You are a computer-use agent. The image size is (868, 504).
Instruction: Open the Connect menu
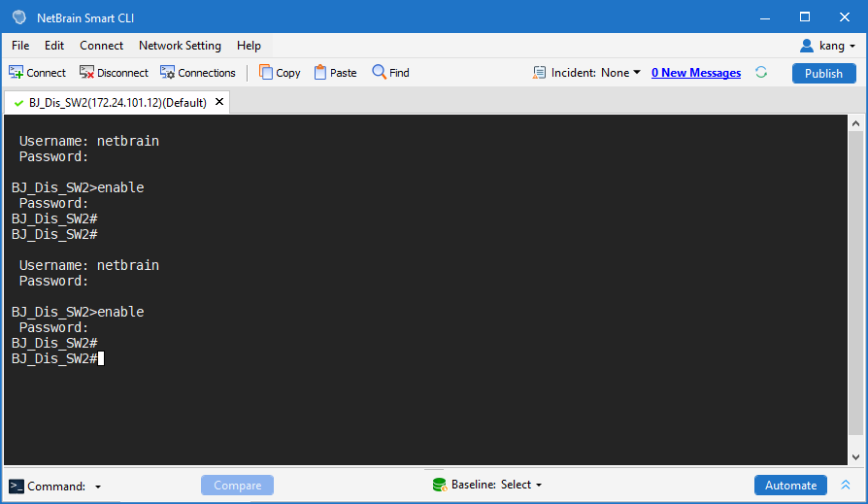pyautogui.click(x=101, y=46)
